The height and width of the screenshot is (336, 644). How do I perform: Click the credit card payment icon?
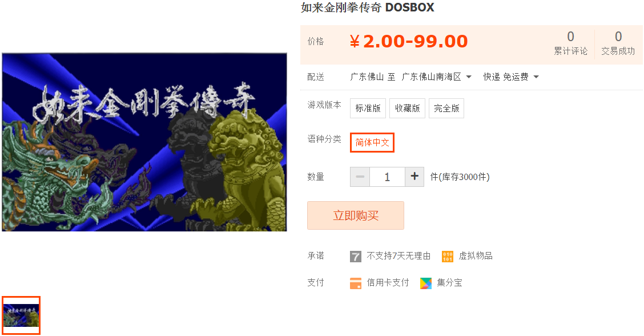click(x=355, y=283)
